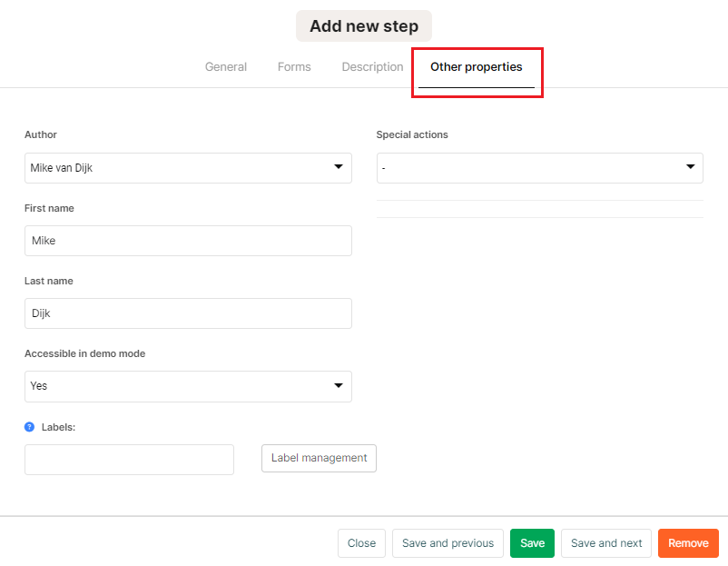Open the Author dropdown
The image size is (728, 566).
click(188, 168)
